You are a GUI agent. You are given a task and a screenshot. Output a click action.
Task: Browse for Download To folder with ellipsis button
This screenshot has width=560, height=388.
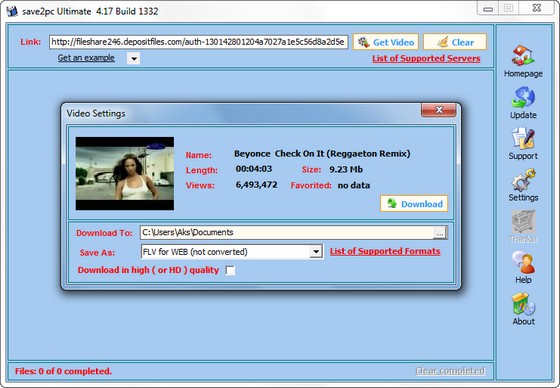[x=440, y=233]
